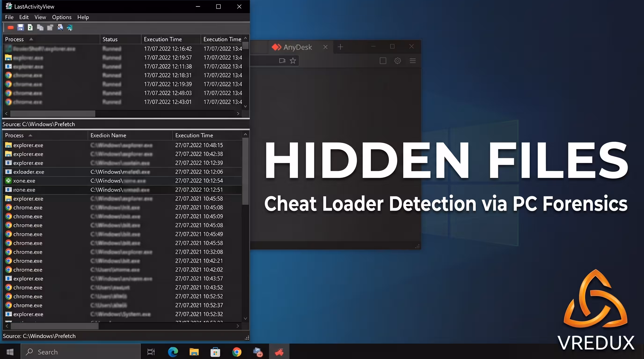644x359 pixels.
Task: Click the copy selected items toolbar icon
Action: coord(40,27)
